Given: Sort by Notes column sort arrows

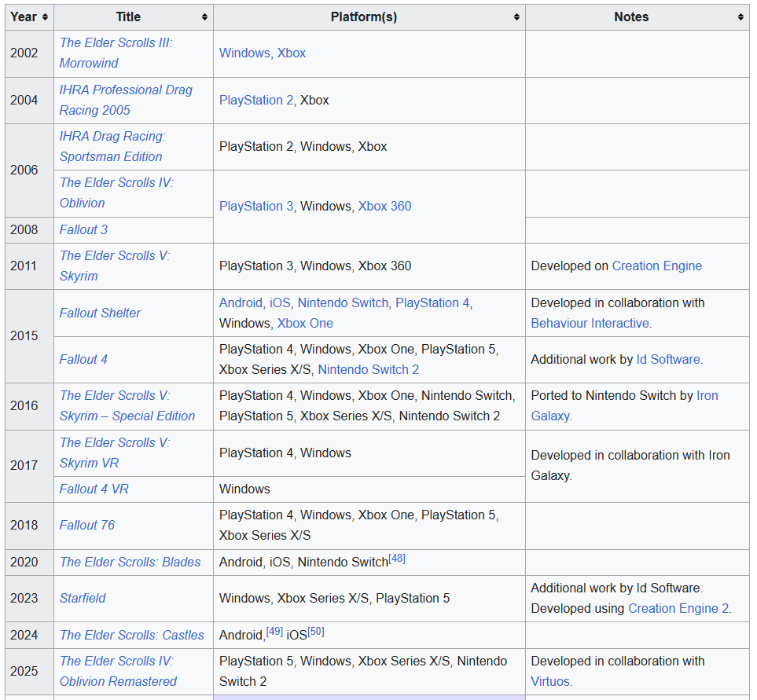Looking at the screenshot, I should coord(740,16).
